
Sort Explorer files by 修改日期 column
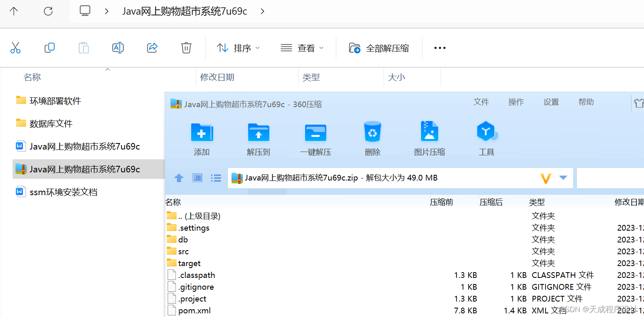coord(217,77)
